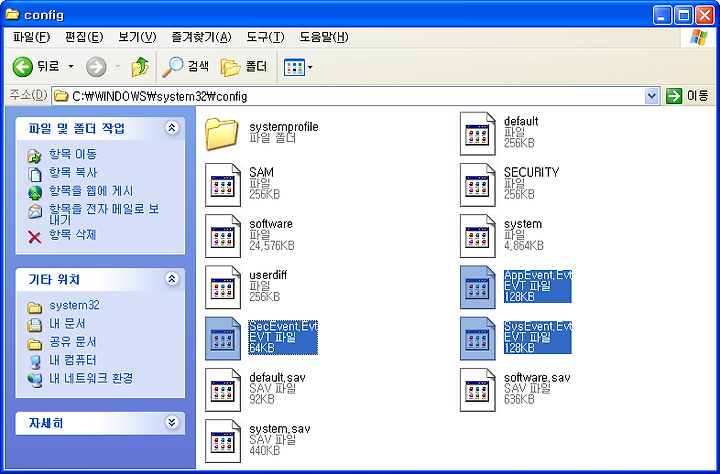
Task: Minimize the config window
Action: coord(662,16)
